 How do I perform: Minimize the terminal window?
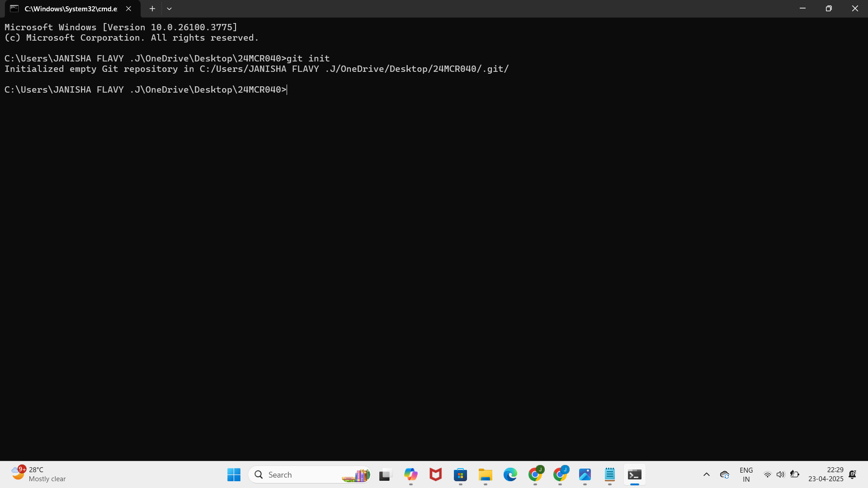(802, 9)
